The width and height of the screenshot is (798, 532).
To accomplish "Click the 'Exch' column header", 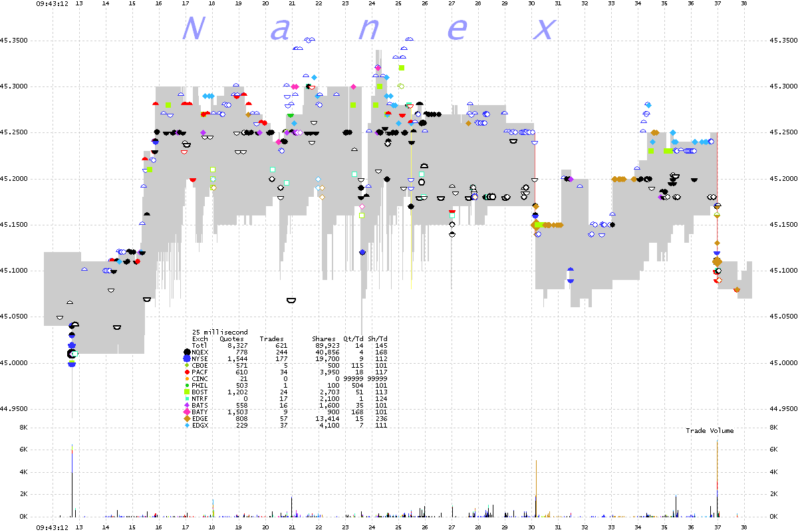I will pos(200,338).
